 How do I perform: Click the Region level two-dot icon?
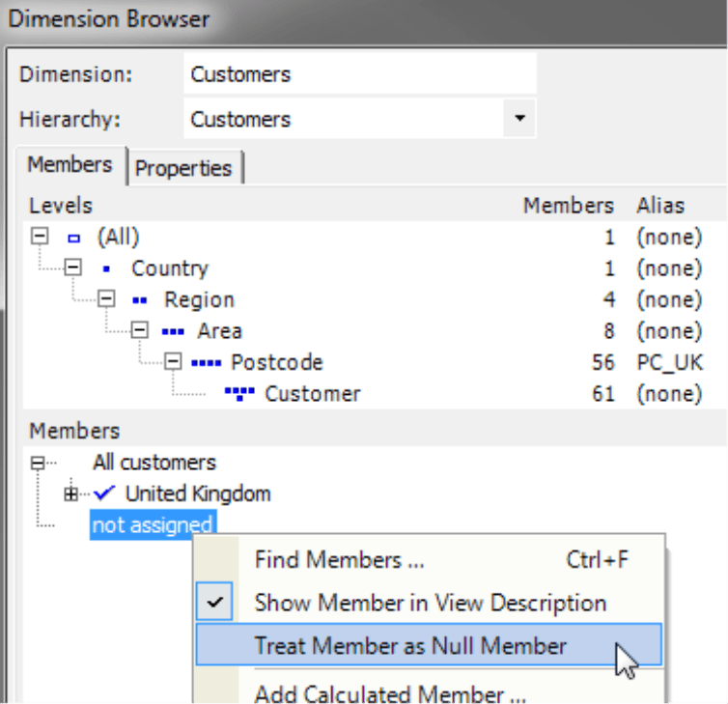pos(139,300)
